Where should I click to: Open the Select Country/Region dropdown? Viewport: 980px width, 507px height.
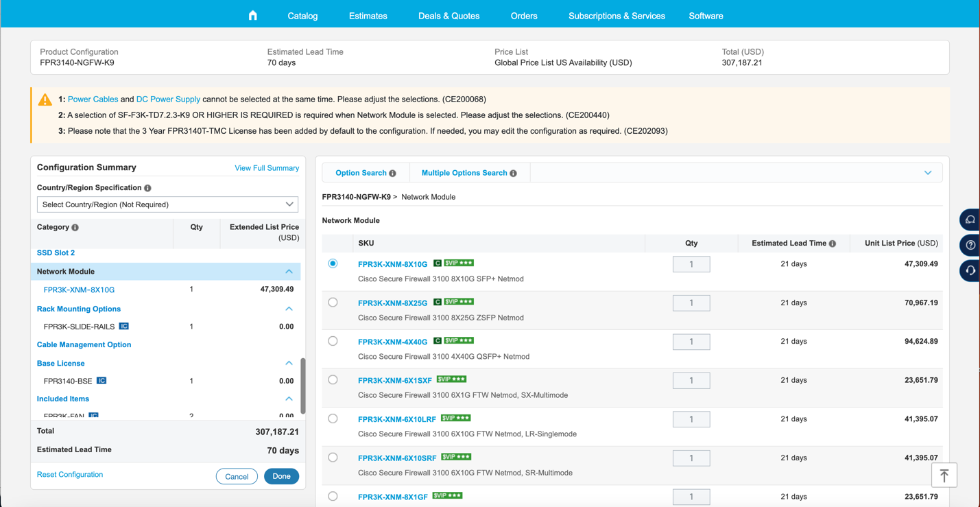167,204
